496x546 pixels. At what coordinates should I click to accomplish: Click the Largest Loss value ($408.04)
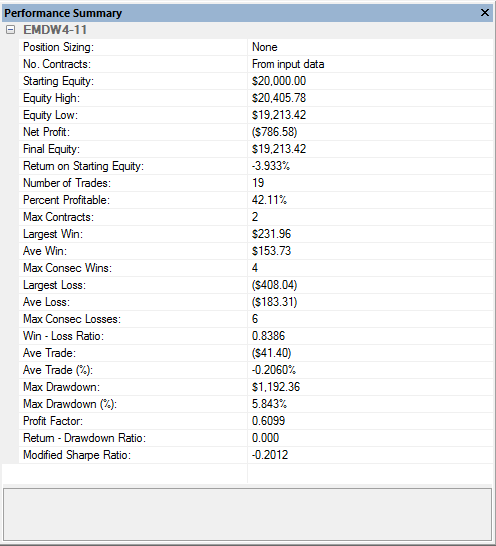coord(274,285)
